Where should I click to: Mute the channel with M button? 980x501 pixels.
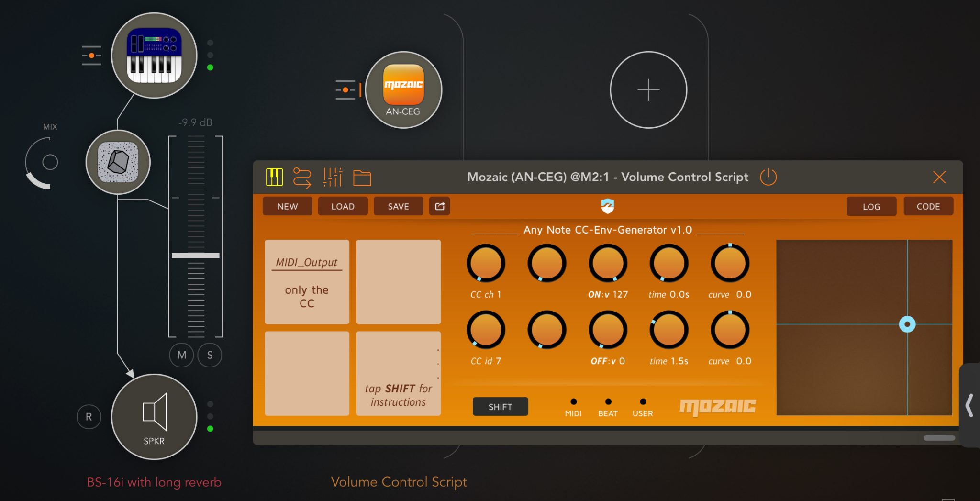point(181,355)
